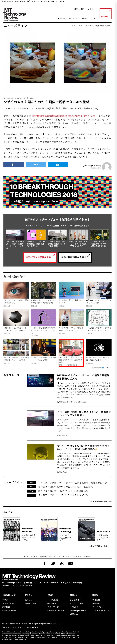
Task: Open the MITTR主催 ブロックチェーン event story headline
Action: (83, 377)
